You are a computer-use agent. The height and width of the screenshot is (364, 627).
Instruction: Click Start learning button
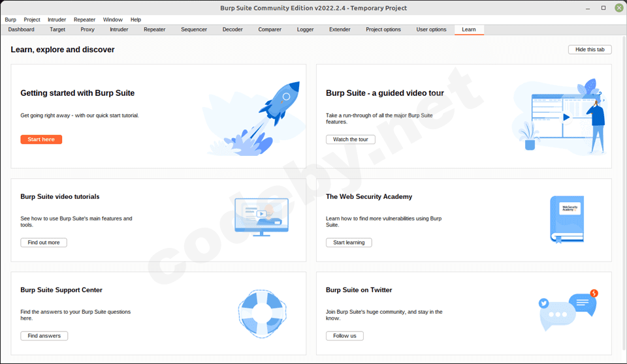[349, 243]
